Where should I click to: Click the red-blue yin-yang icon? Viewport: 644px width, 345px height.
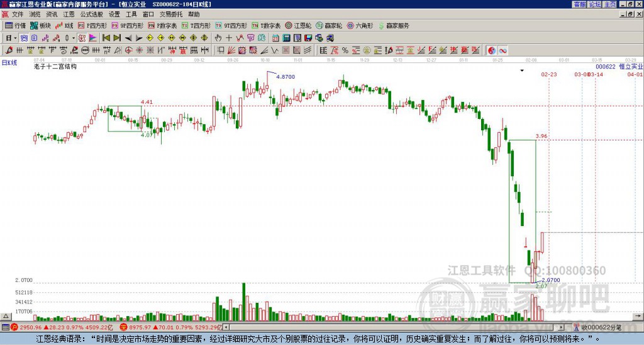tap(492, 50)
